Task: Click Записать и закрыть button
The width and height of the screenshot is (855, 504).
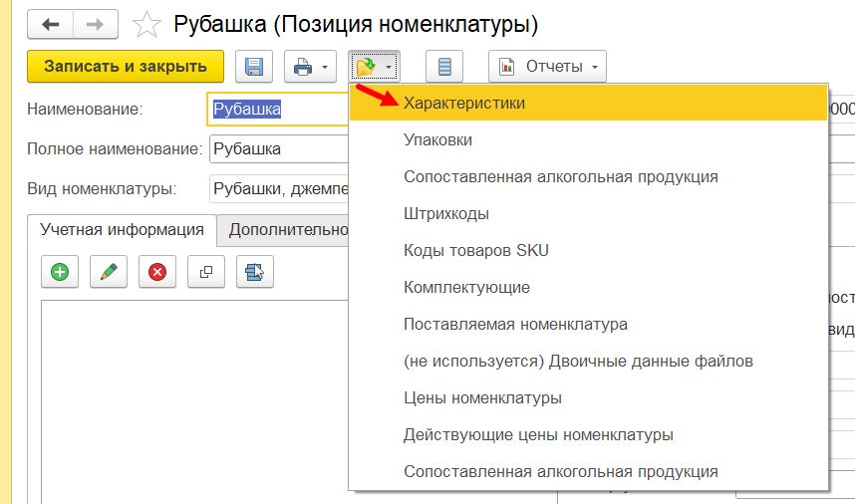Action: (126, 67)
